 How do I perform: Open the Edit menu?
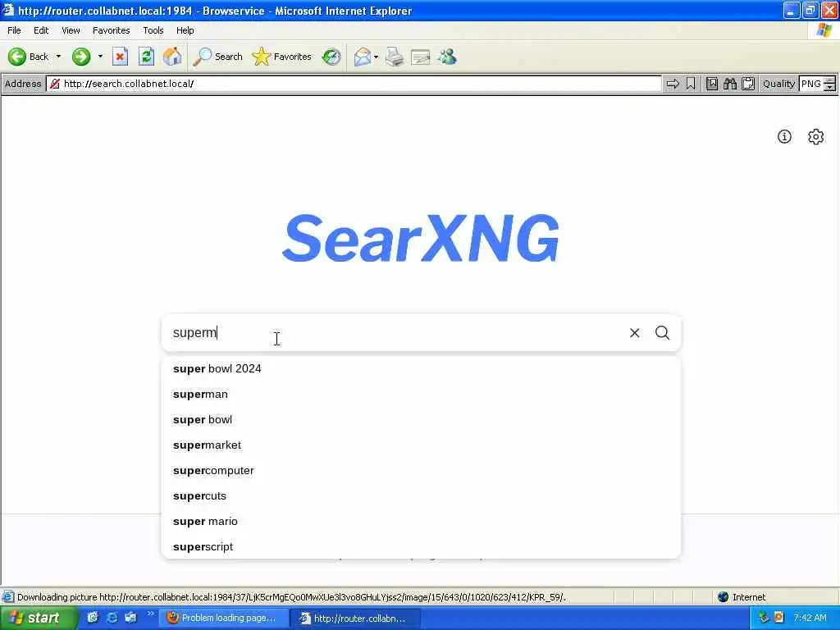point(41,30)
